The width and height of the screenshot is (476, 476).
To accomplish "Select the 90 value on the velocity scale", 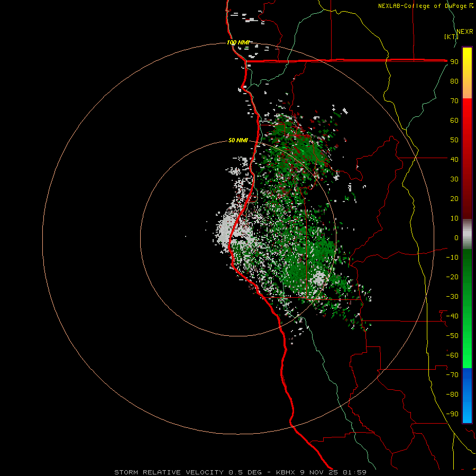I will coord(454,62).
